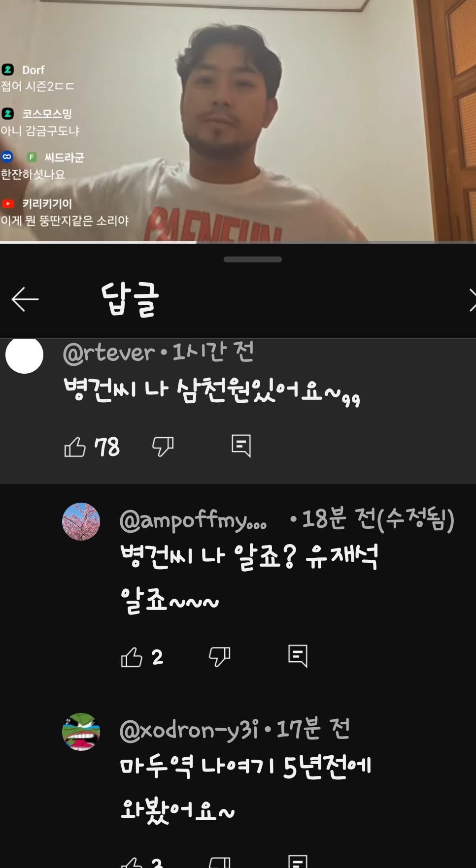Tap the @rtever username link
Image resolution: width=476 pixels, height=868 pixels.
109,353
